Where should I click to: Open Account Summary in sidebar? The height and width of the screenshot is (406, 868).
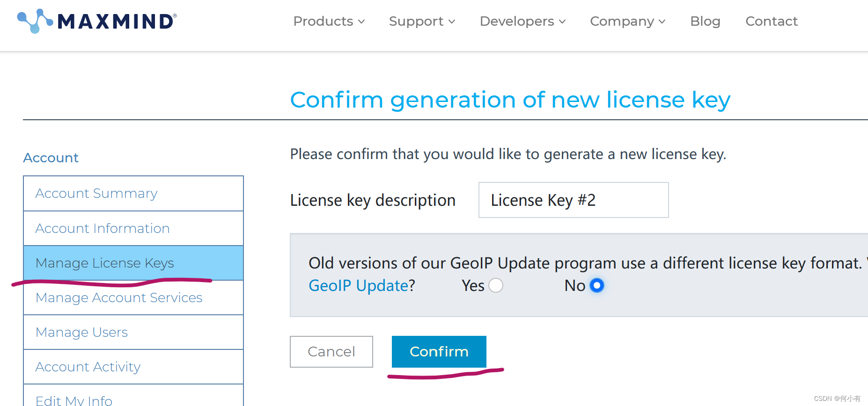(x=133, y=194)
